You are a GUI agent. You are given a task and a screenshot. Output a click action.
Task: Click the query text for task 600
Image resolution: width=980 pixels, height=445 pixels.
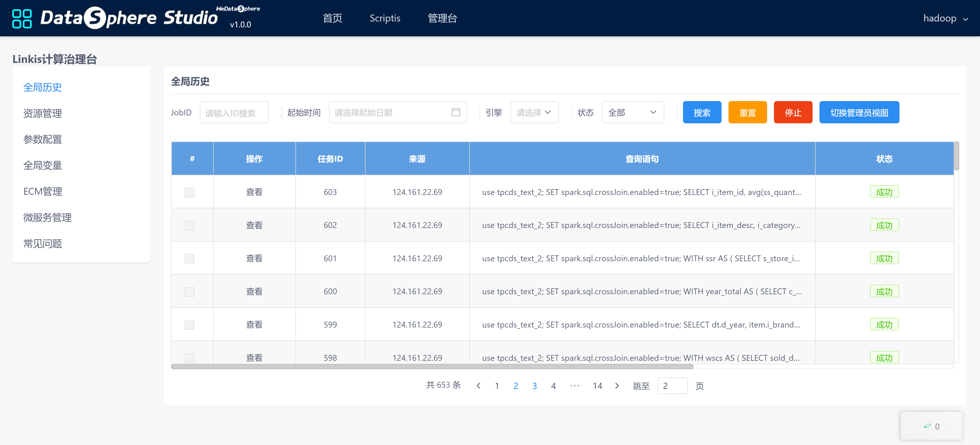642,291
